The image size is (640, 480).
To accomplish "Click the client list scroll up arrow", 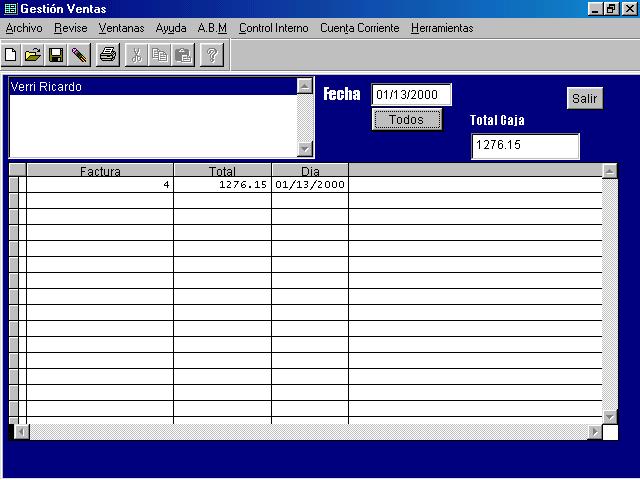I will point(305,86).
